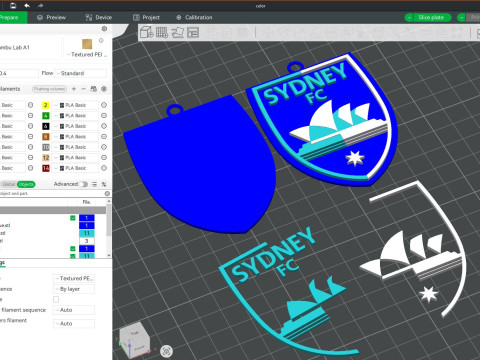Click the circular icon below the view cube
480x360 pixels.
[166, 351]
